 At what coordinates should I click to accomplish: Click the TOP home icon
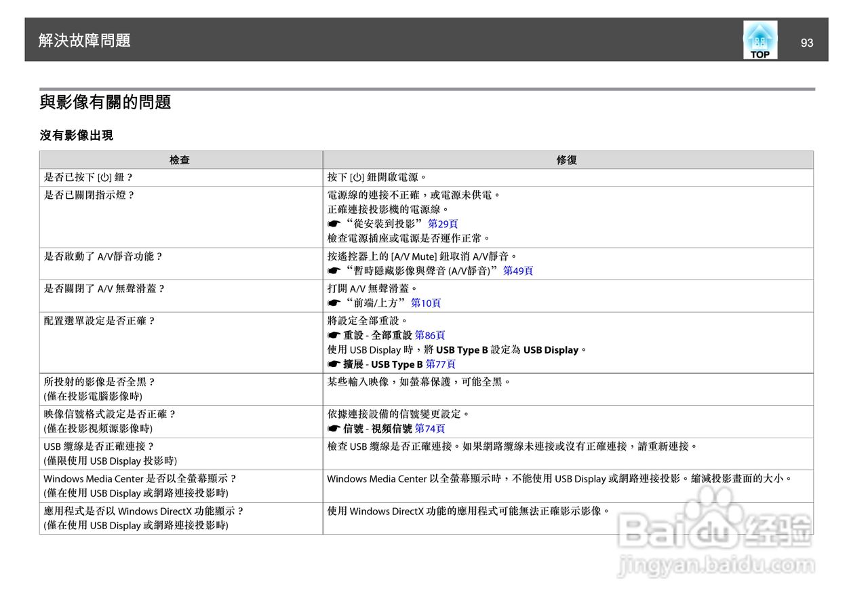(x=760, y=40)
